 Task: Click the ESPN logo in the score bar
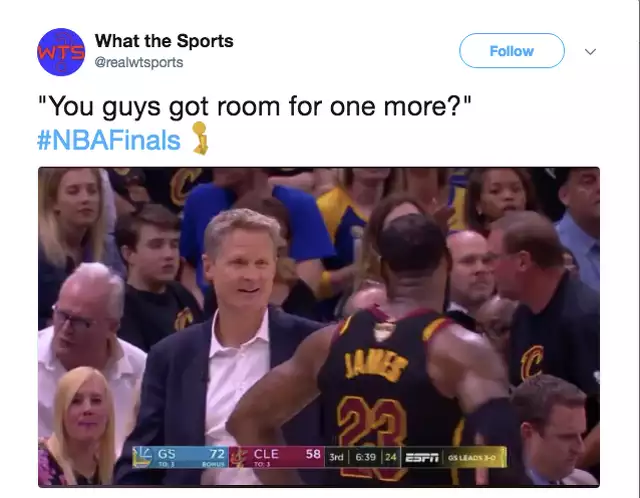422,457
